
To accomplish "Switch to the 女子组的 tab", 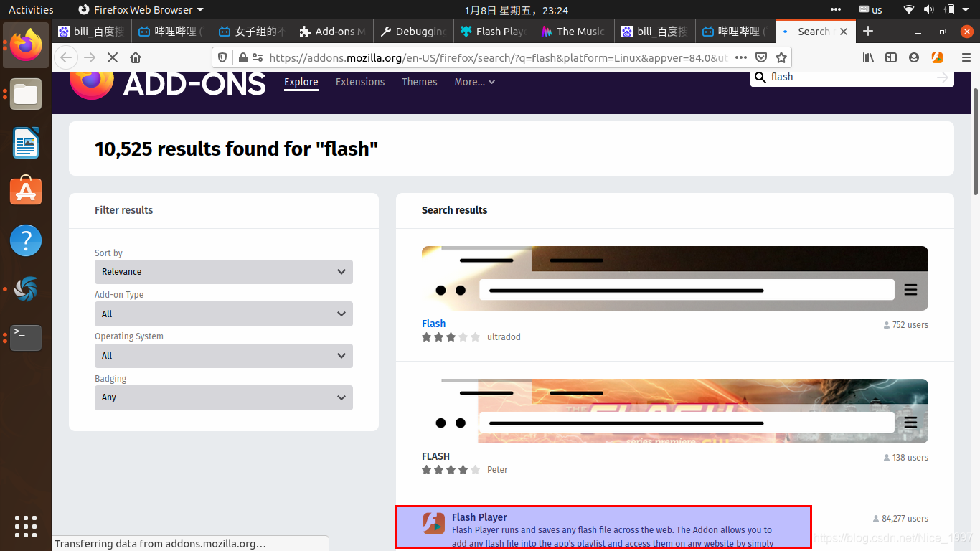I will 252,32.
